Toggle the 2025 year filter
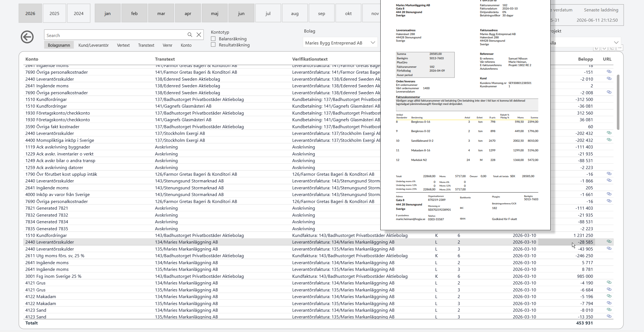Image resolution: width=644 pixels, height=332 pixels. tap(54, 13)
